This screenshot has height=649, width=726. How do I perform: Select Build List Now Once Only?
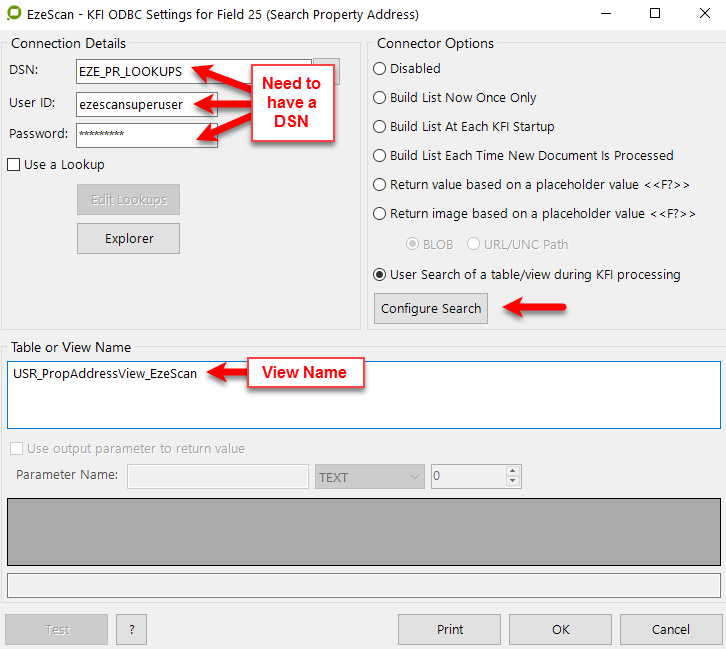pos(380,98)
